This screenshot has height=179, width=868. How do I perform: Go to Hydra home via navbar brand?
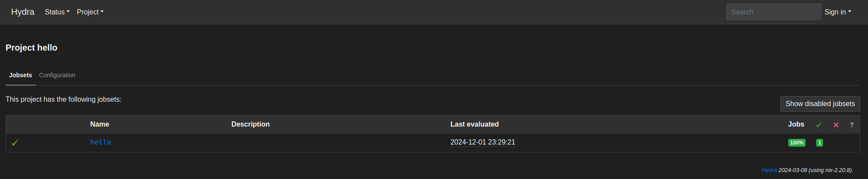coord(23,12)
